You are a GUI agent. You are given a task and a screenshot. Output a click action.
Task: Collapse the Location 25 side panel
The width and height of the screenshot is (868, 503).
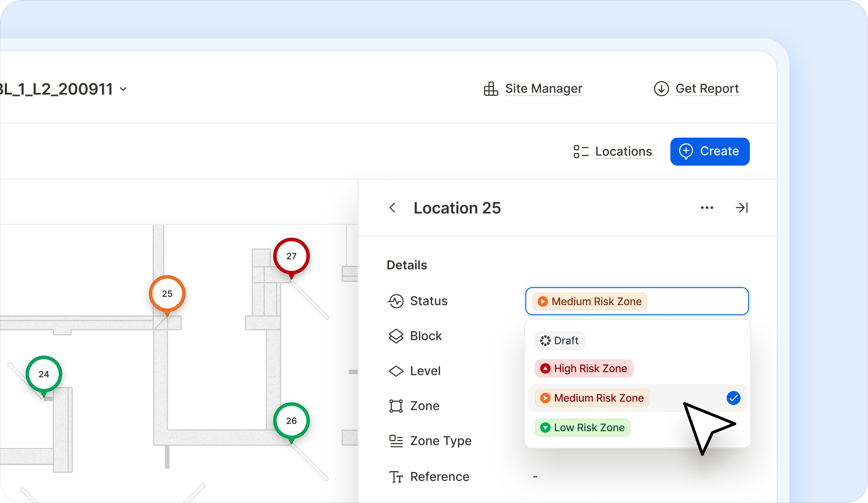(x=742, y=208)
